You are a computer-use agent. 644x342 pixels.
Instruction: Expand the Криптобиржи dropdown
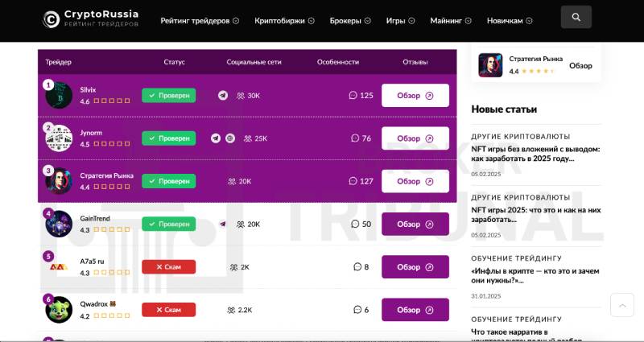tap(285, 20)
